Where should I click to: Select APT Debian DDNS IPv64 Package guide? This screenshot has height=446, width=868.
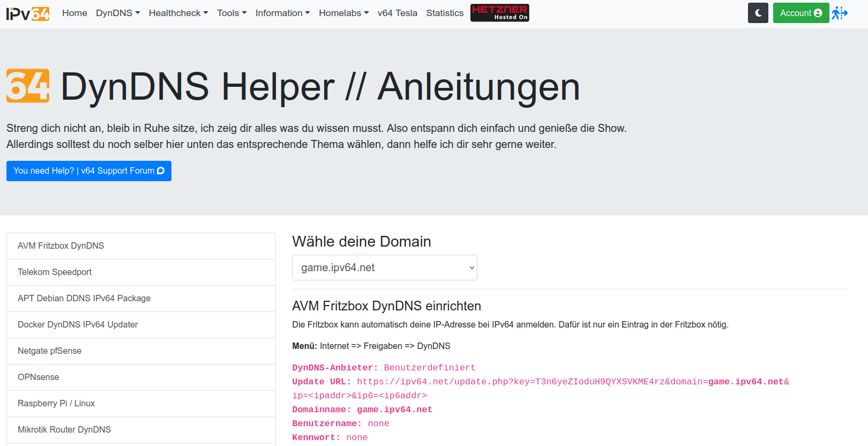pyautogui.click(x=141, y=299)
